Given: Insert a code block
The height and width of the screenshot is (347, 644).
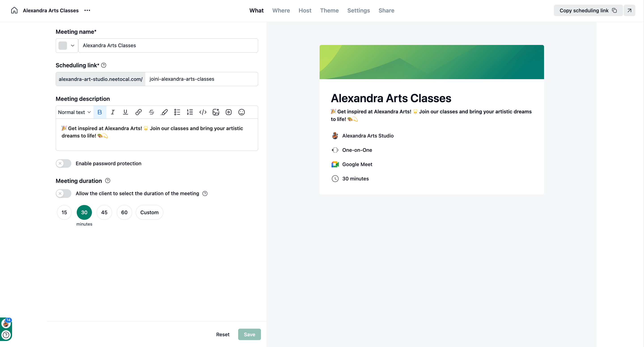Looking at the screenshot, I should coord(203,112).
